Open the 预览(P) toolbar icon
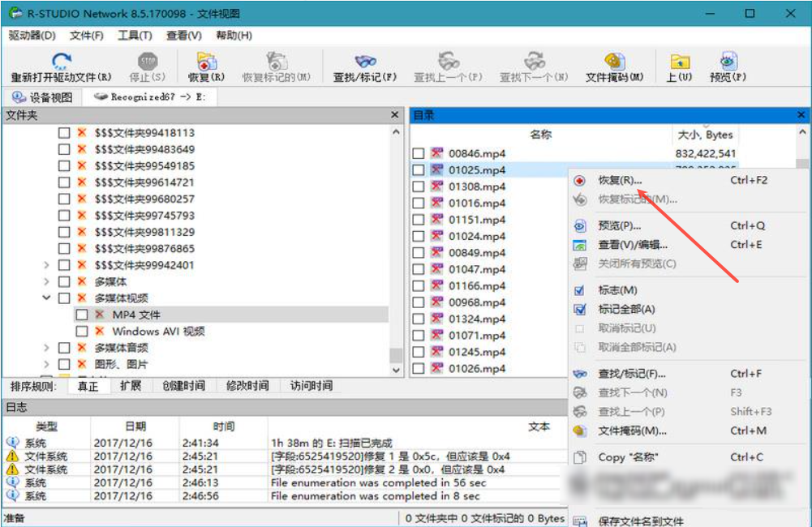This screenshot has width=812, height=527. click(728, 62)
